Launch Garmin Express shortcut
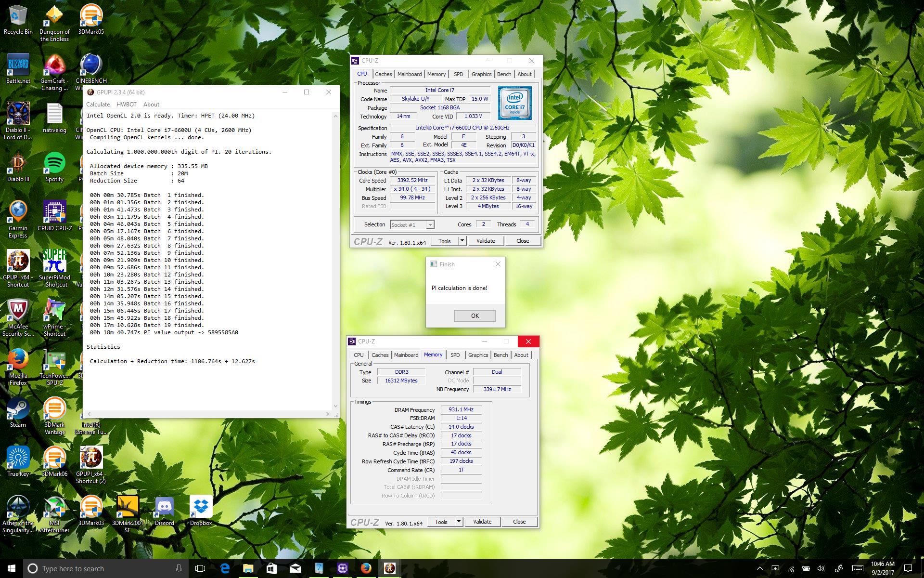The width and height of the screenshot is (924, 578). coord(18,220)
